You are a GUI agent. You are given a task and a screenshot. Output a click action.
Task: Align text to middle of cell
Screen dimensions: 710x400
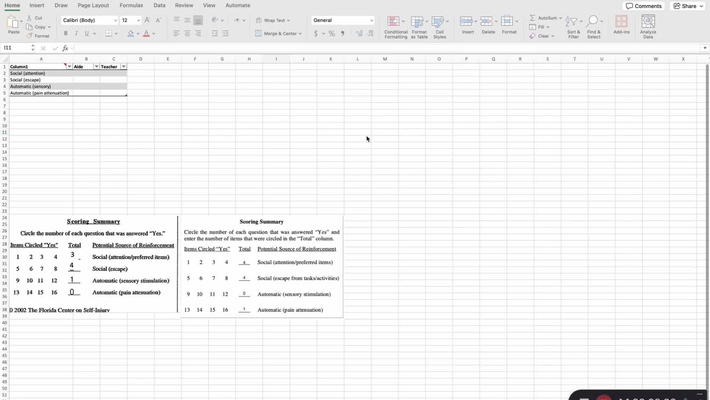pyautogui.click(x=187, y=20)
